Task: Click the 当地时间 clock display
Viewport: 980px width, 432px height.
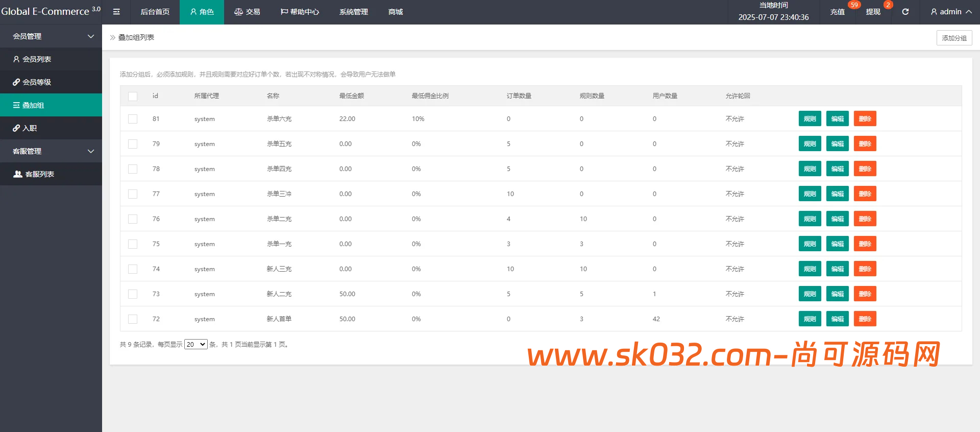Action: click(x=773, y=12)
